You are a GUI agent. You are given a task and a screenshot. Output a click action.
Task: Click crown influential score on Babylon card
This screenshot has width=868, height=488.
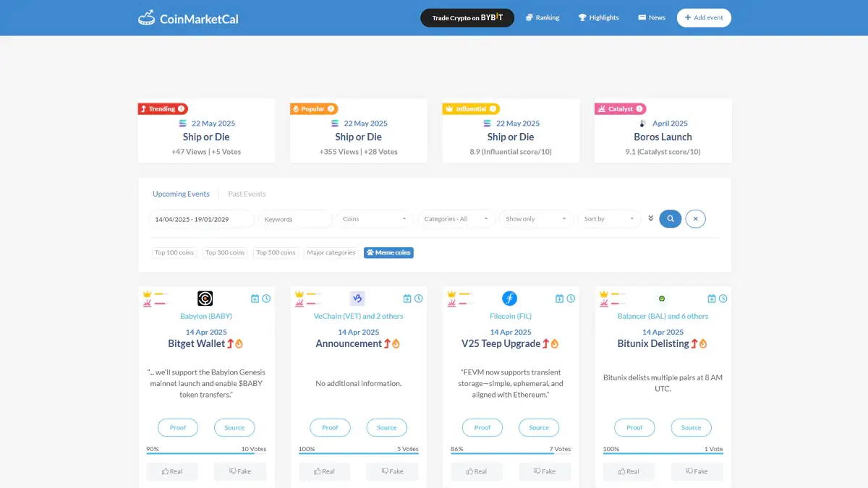[x=148, y=294]
